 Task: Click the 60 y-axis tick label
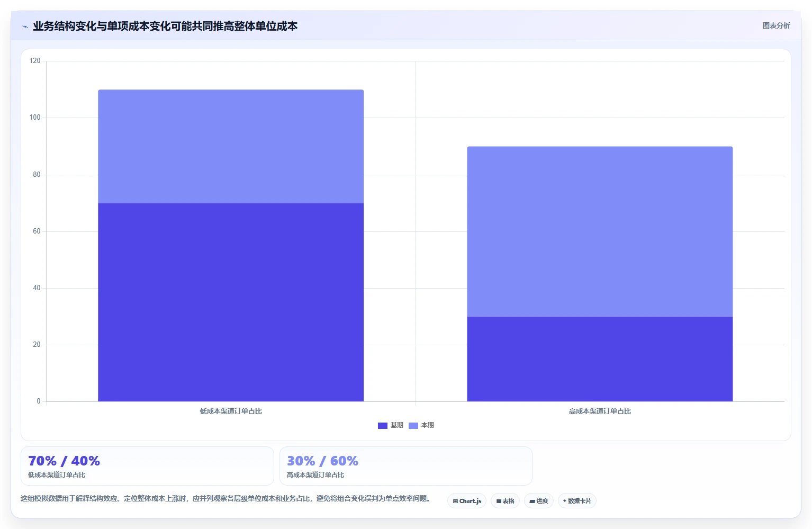pos(37,231)
